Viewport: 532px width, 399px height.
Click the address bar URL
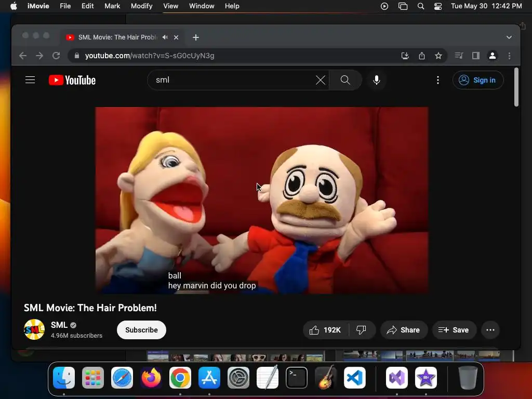point(150,56)
